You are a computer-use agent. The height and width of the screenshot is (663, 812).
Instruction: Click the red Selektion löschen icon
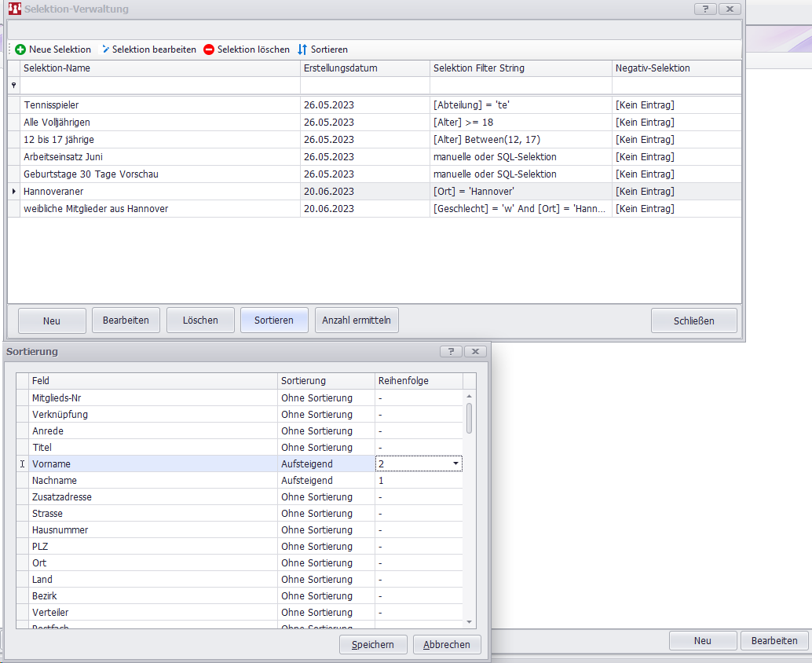pyautogui.click(x=209, y=49)
